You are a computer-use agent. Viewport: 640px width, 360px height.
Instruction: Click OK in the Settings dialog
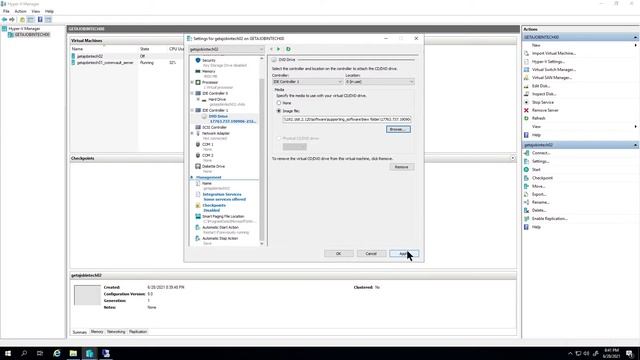tap(338, 253)
